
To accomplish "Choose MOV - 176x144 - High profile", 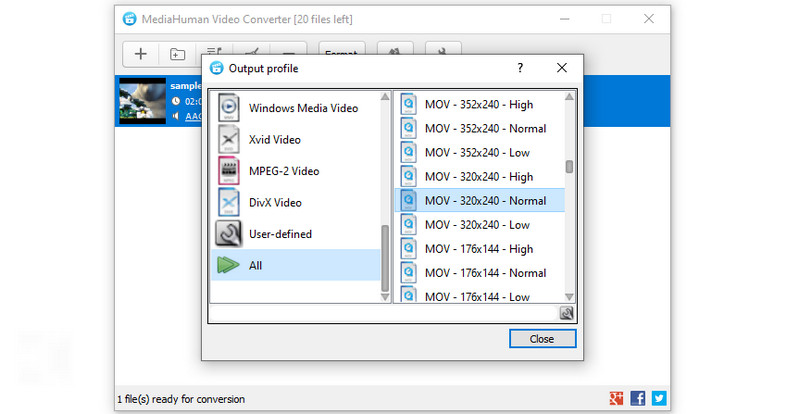I will click(480, 249).
